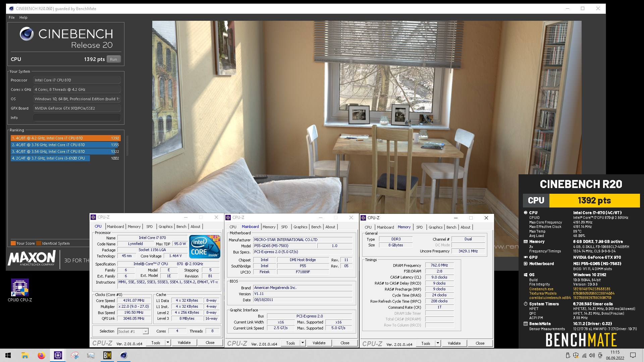Image resolution: width=644 pixels, height=362 pixels.
Task: Click the GFX Board field value
Action: pyautogui.click(x=77, y=108)
